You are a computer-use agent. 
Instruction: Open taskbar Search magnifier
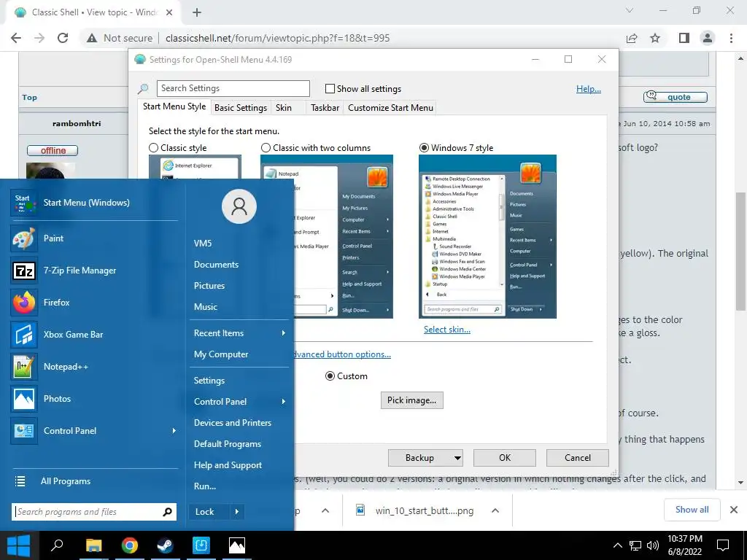[57, 545]
